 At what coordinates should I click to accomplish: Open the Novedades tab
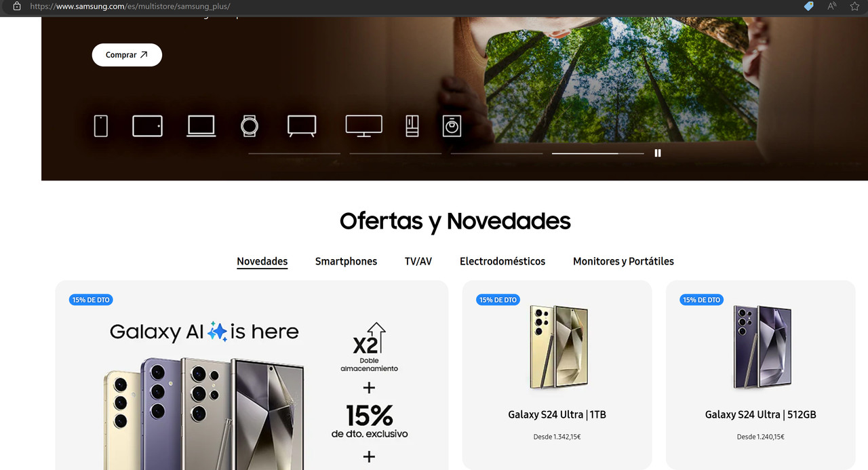coord(262,262)
